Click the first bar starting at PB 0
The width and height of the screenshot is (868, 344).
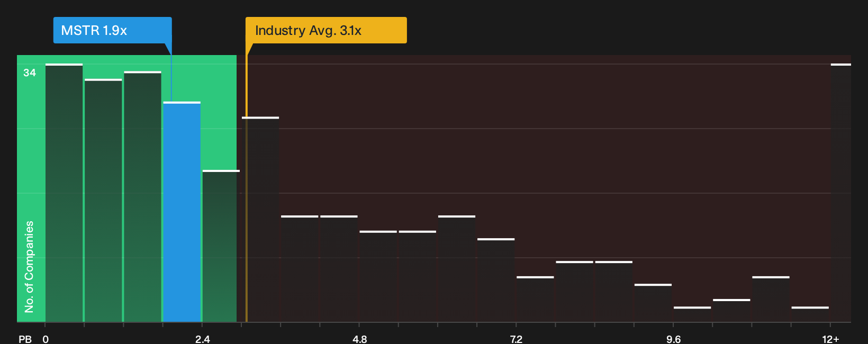64,193
